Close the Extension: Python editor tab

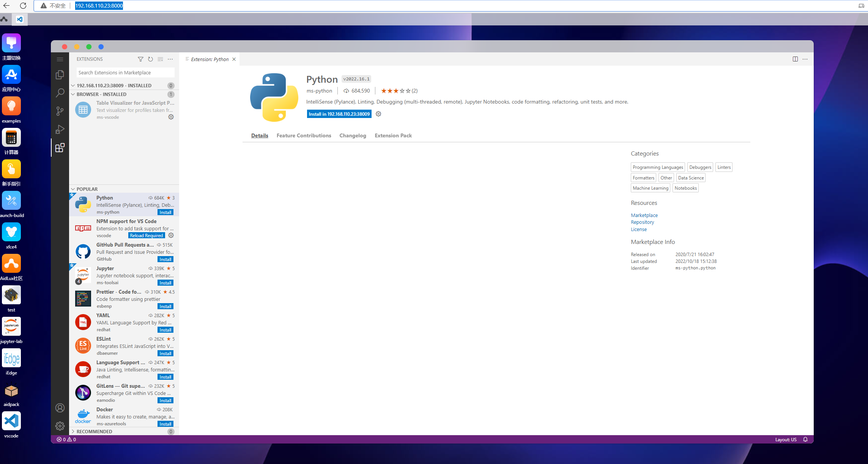click(x=234, y=59)
